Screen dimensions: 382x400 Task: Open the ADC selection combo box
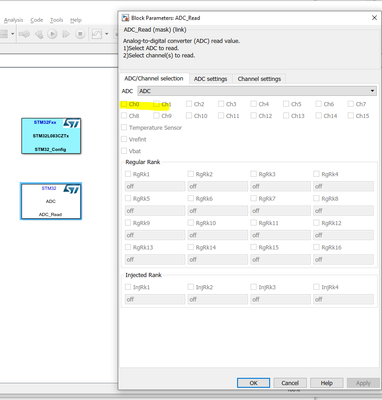257,91
